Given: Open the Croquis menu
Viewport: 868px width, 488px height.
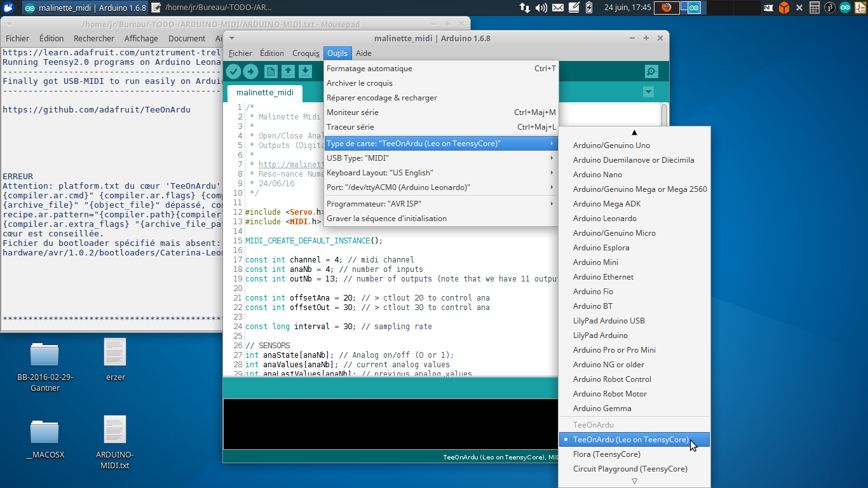Looking at the screenshot, I should pos(306,53).
